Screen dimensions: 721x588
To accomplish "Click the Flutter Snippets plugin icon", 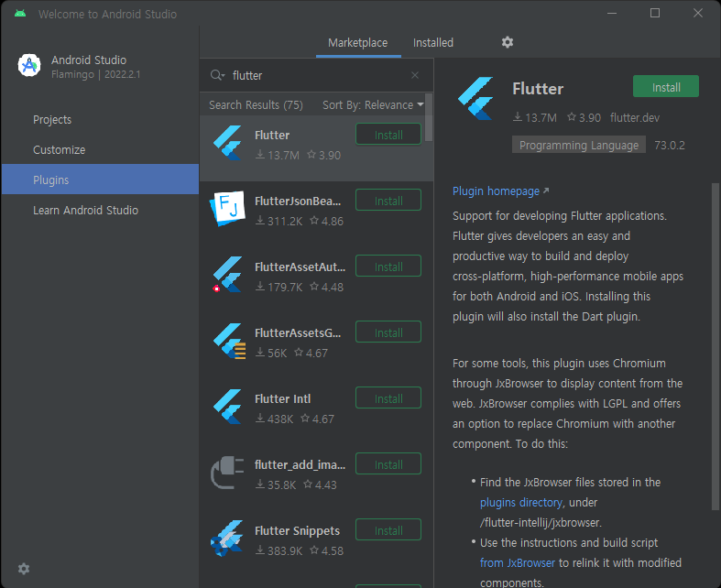I will [227, 539].
